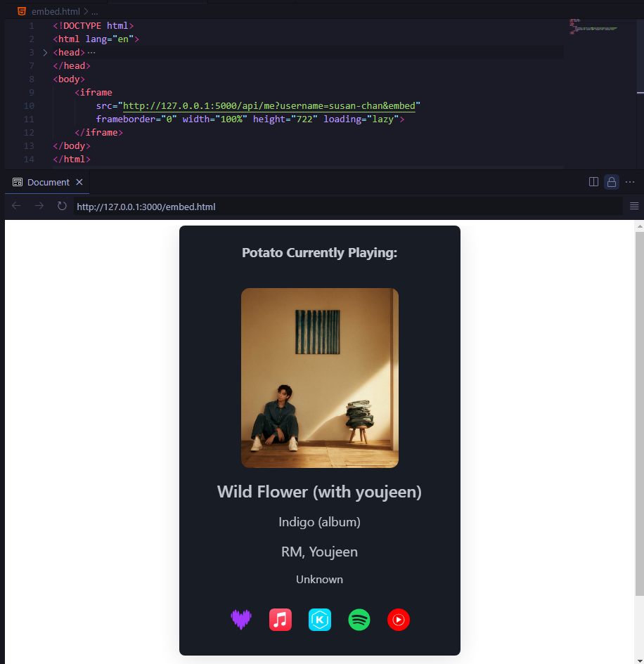Open the YouTube Music icon link
The height and width of the screenshot is (664, 644).
pyautogui.click(x=399, y=620)
